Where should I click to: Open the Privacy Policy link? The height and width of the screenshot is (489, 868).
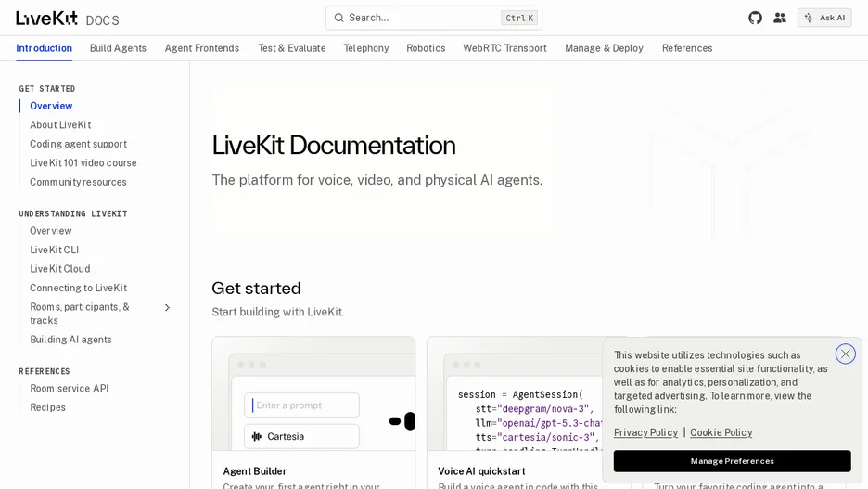[645, 432]
